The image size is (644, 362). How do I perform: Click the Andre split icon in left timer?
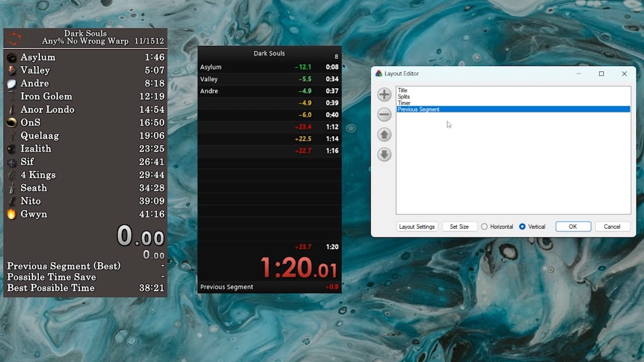pos(12,83)
